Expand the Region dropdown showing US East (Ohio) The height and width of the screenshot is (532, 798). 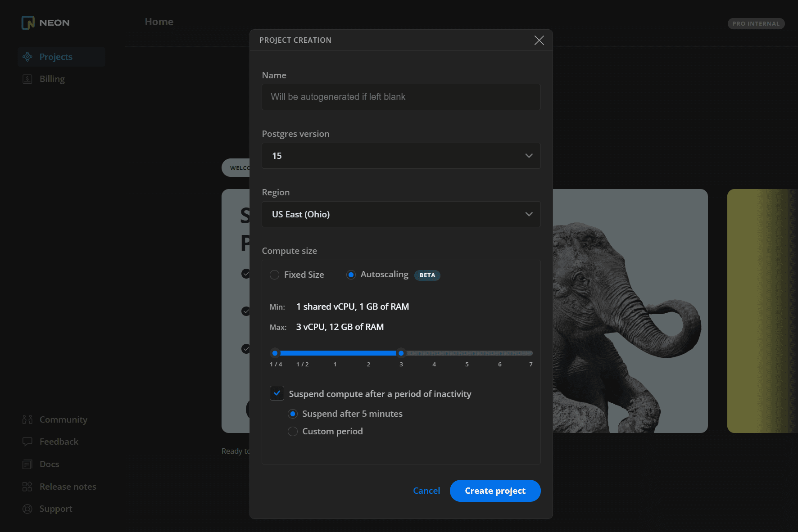(401, 214)
